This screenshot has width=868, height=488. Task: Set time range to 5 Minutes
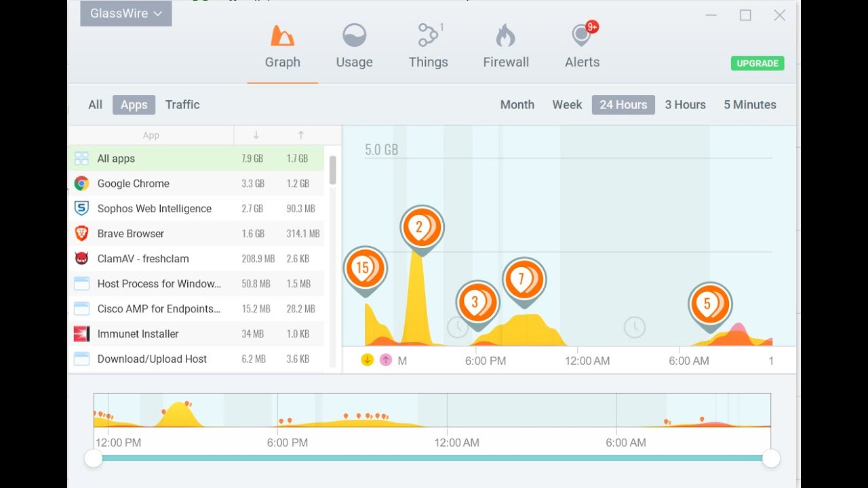tap(750, 104)
